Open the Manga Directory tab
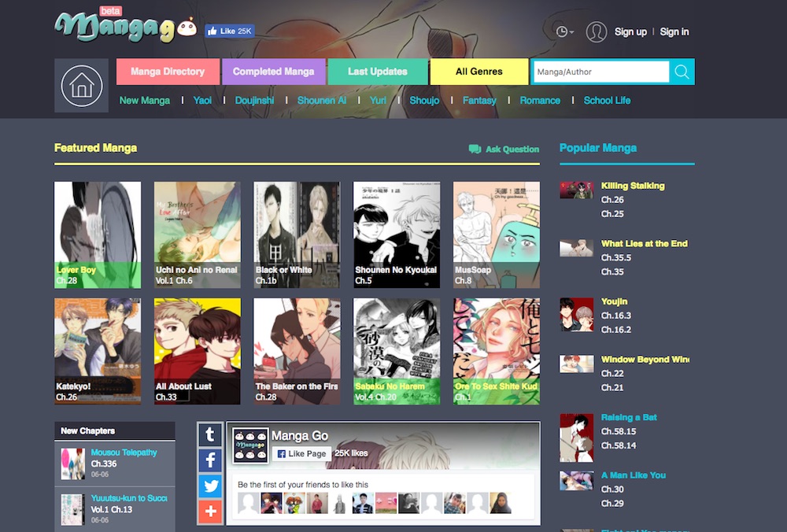Screen dimensions: 787x532 point(168,72)
